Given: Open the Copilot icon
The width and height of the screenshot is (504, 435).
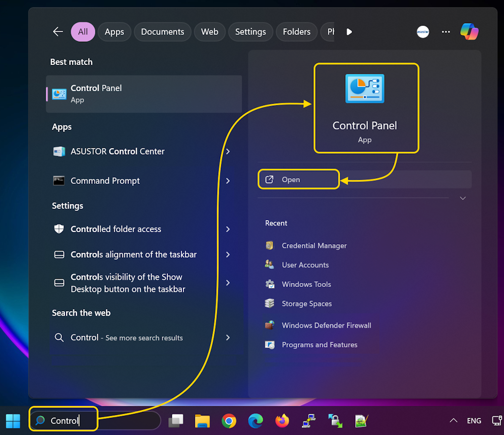Looking at the screenshot, I should 469,31.
